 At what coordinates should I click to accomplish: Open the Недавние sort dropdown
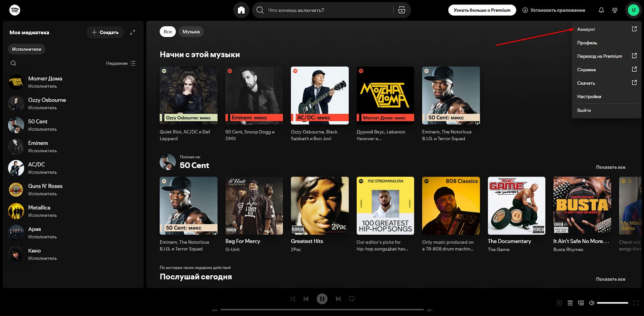(121, 63)
